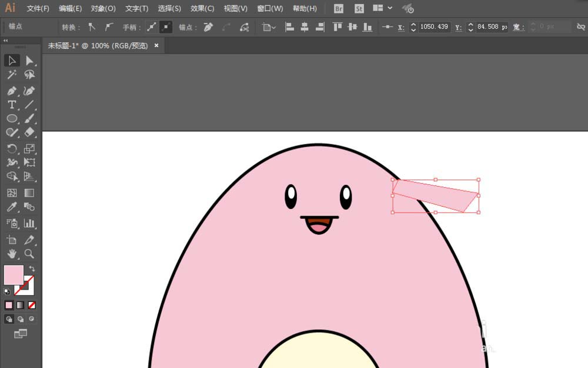Change the screen mode button
The image size is (588, 368).
pyautogui.click(x=21, y=333)
